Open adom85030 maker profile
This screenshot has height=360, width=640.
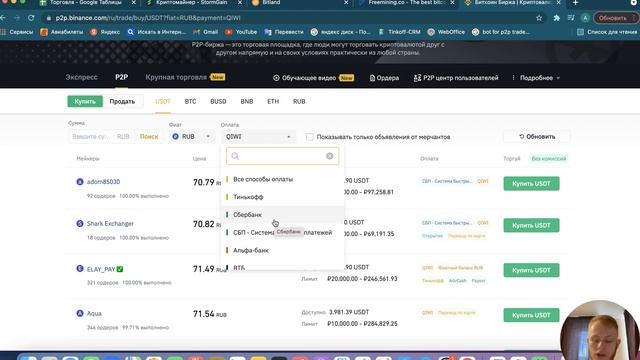(x=103, y=182)
